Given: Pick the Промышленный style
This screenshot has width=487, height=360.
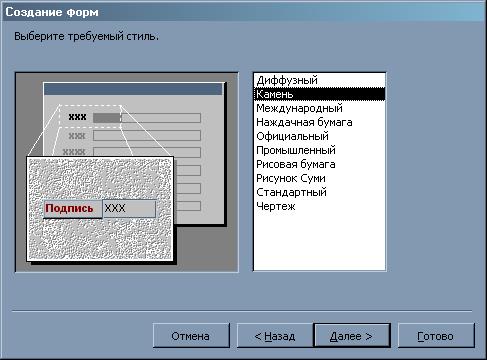Looking at the screenshot, I should tap(319, 150).
